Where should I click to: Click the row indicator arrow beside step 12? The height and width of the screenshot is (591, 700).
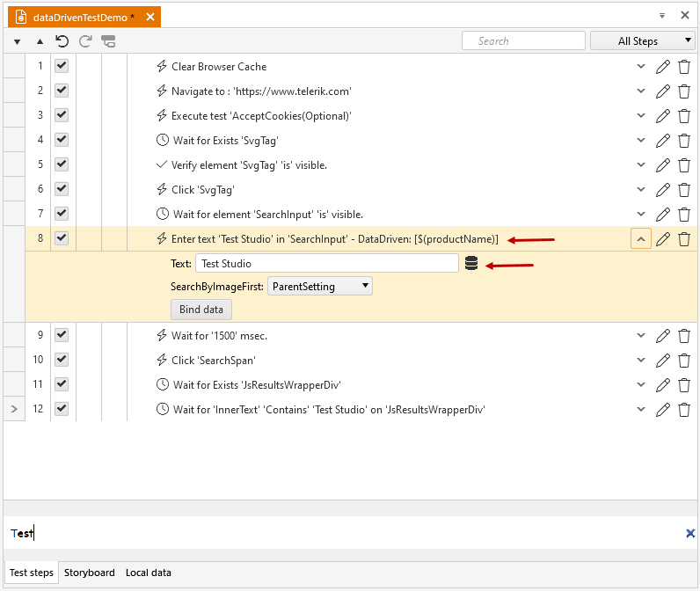coord(14,409)
